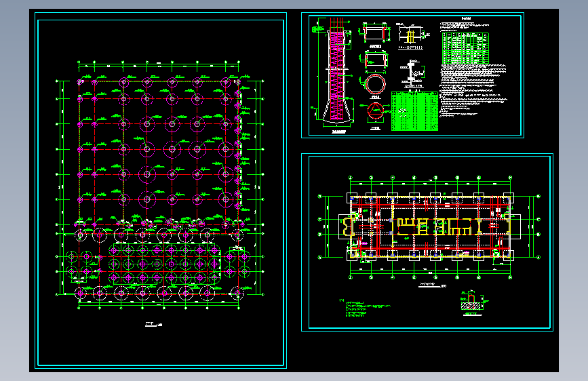Select the large pile layout plan sheet
588x381 pixels.
[161, 190]
